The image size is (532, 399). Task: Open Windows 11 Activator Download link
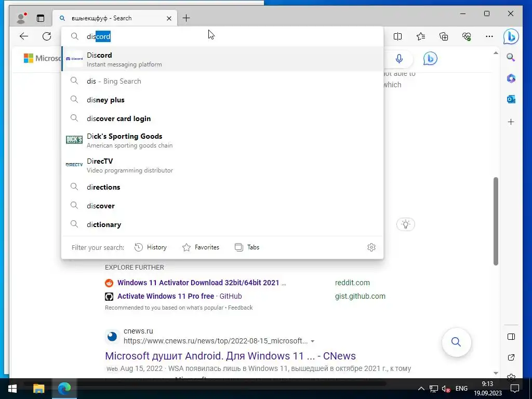click(x=202, y=283)
